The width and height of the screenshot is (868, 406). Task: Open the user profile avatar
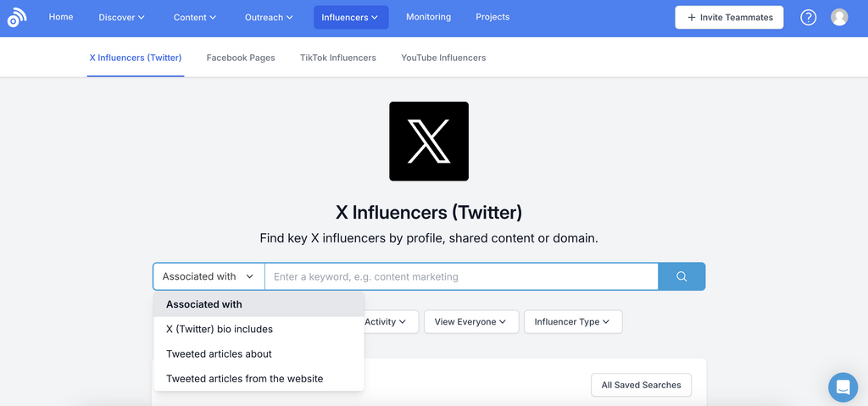point(839,17)
